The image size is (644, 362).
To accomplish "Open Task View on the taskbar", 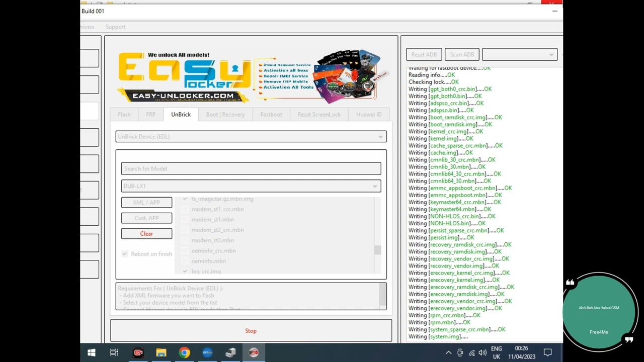I will click(114, 352).
